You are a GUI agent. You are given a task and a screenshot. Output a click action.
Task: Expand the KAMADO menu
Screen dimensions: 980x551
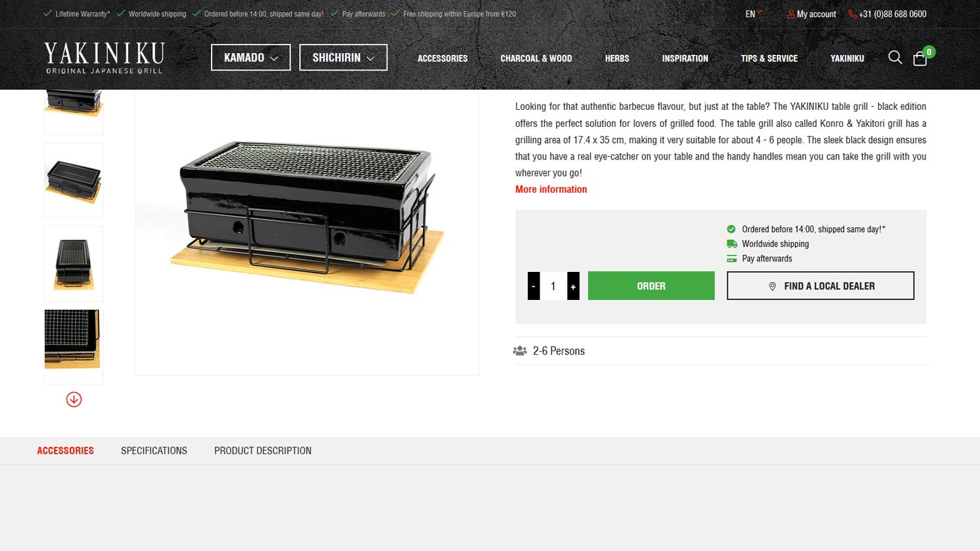tap(251, 58)
